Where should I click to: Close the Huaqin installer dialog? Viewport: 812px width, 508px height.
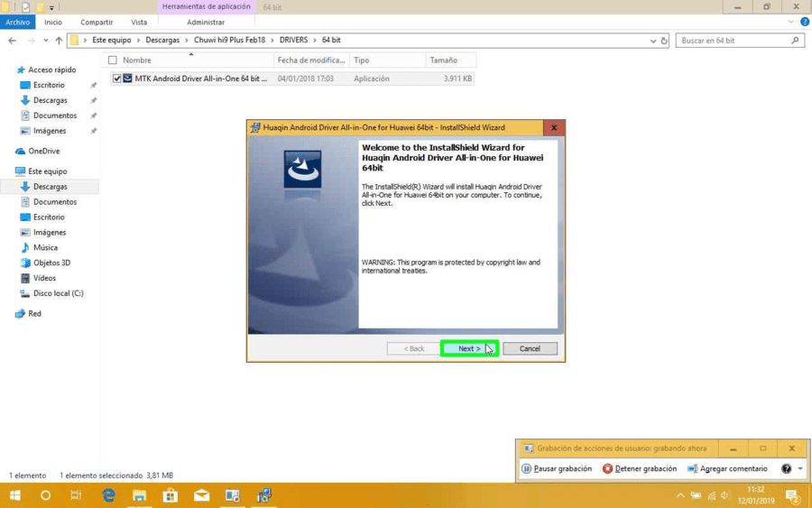[554, 127]
